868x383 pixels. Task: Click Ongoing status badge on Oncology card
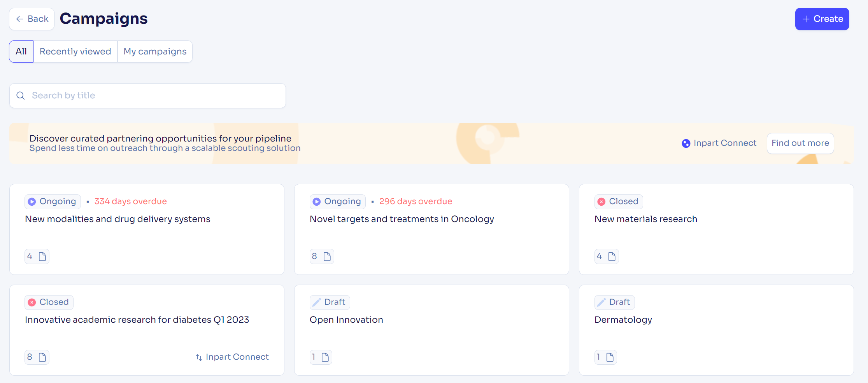click(337, 201)
